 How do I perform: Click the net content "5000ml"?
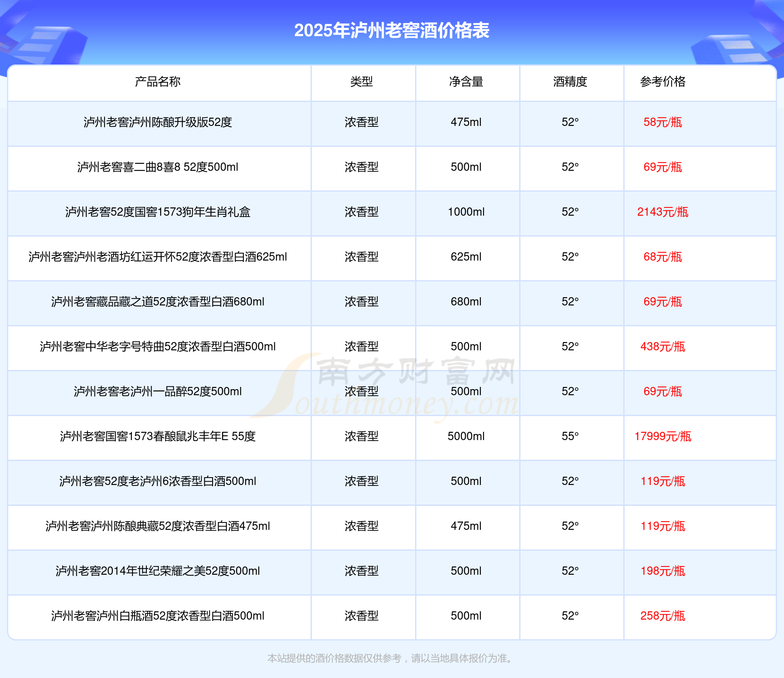point(466,437)
